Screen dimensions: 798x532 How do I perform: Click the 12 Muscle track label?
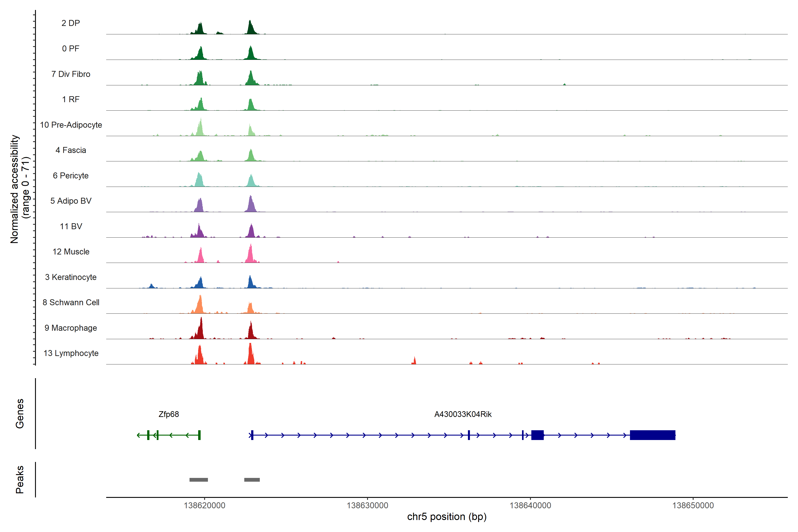point(71,252)
